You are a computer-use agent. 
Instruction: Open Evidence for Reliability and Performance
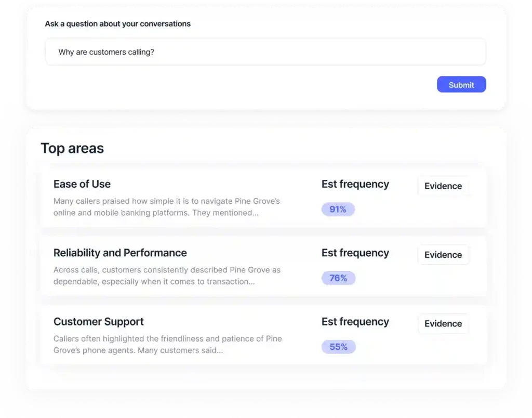(x=443, y=255)
